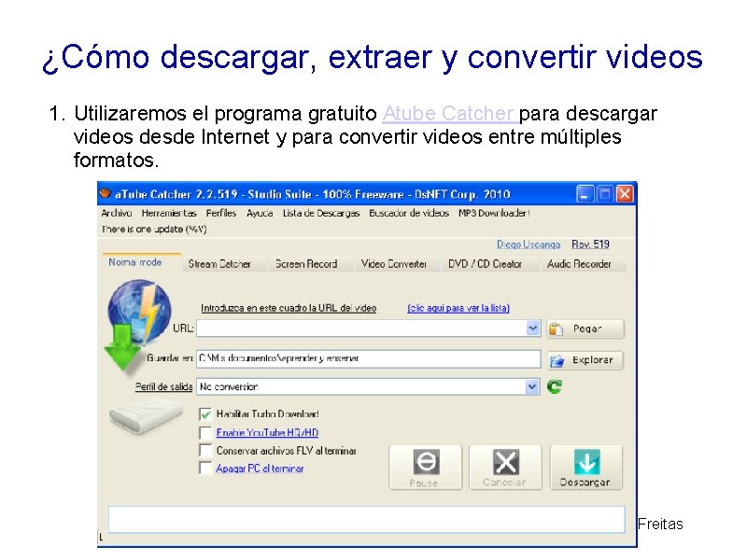Viewport: 747px width, 560px height.
Task: Close the aTube Catcher window
Action: pos(625,194)
